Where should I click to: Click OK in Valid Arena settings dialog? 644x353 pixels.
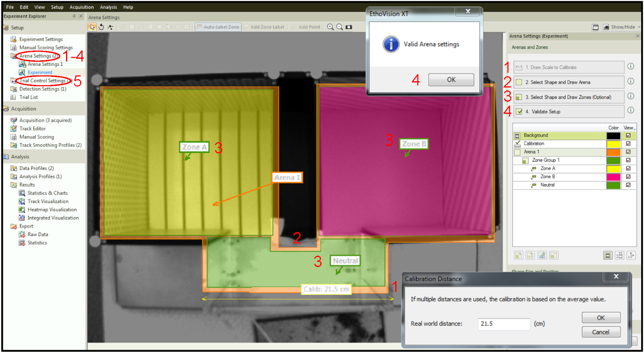451,80
